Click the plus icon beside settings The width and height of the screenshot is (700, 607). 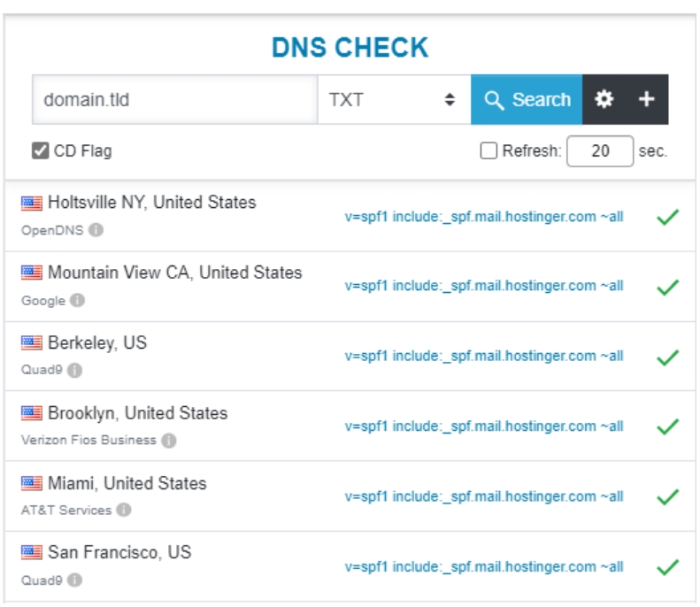[647, 99]
